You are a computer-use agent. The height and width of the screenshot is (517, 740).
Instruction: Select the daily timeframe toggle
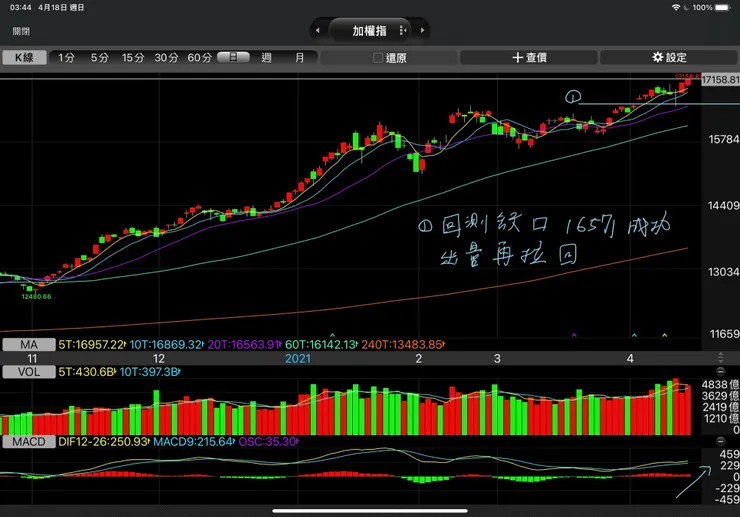point(233,58)
